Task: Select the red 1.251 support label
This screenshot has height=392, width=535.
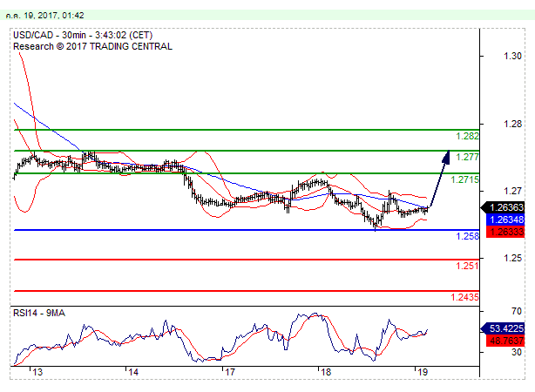Action: 467,266
